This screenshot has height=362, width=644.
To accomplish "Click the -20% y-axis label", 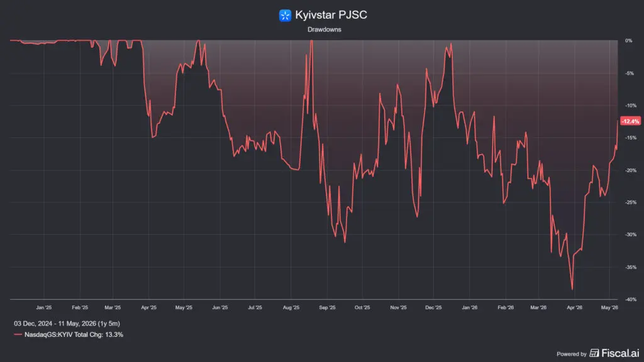I will tap(631, 170).
